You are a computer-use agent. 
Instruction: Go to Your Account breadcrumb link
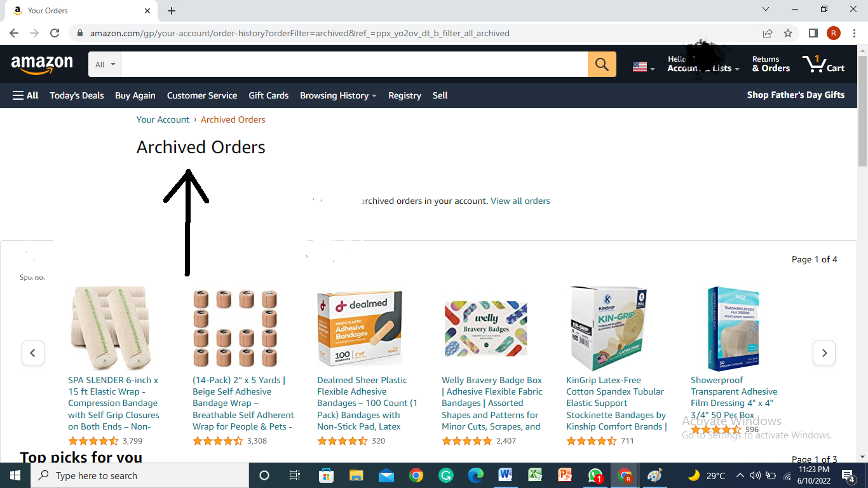[x=163, y=119]
